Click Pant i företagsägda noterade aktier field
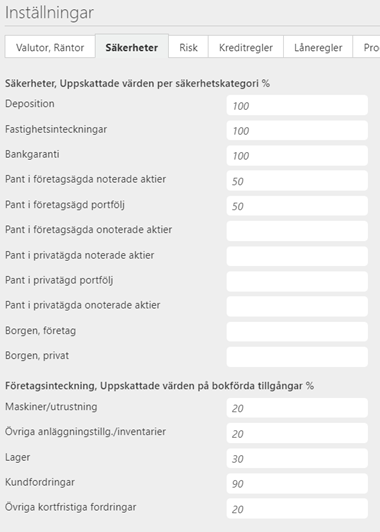This screenshot has height=532, width=380. coord(297,181)
